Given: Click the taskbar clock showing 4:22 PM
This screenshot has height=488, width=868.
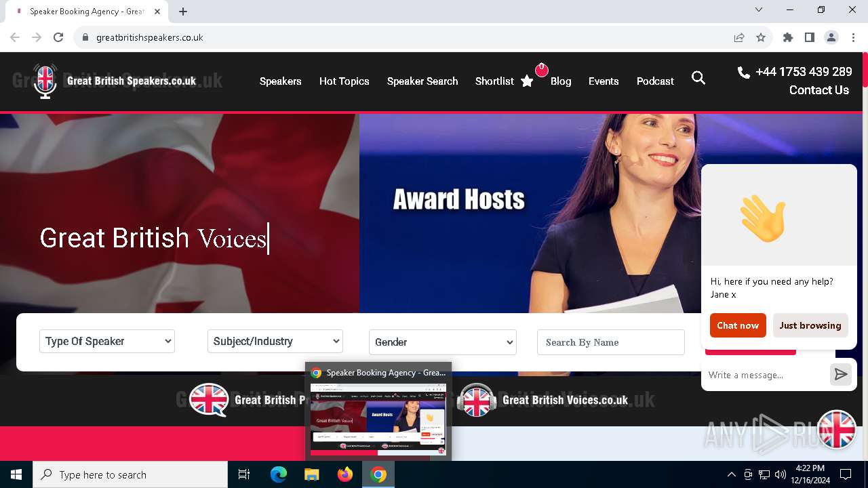Looking at the screenshot, I should point(810,474).
